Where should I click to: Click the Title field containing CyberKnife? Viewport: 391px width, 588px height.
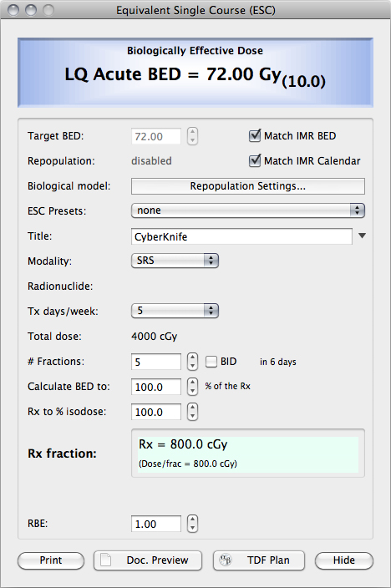[x=241, y=236]
